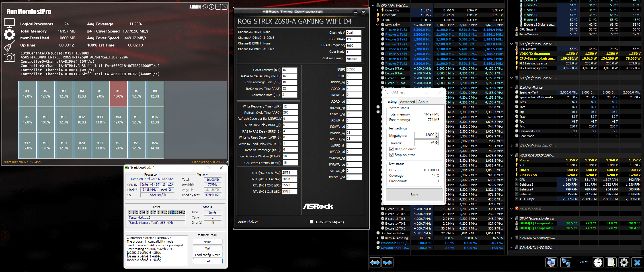
Task: Click the #24 memtest tile showing 14.0%
Action: [x=155, y=146]
